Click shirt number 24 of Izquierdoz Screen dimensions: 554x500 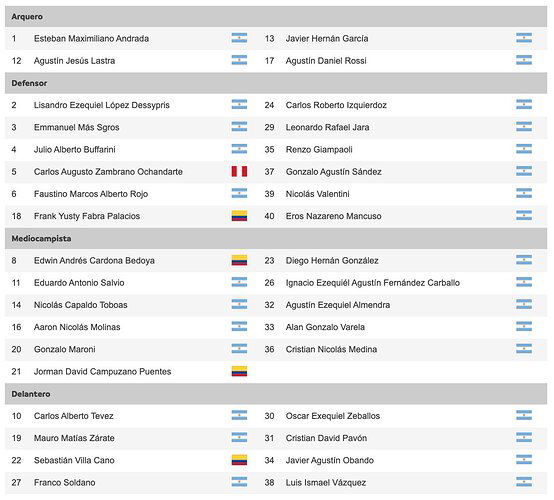coord(269,105)
